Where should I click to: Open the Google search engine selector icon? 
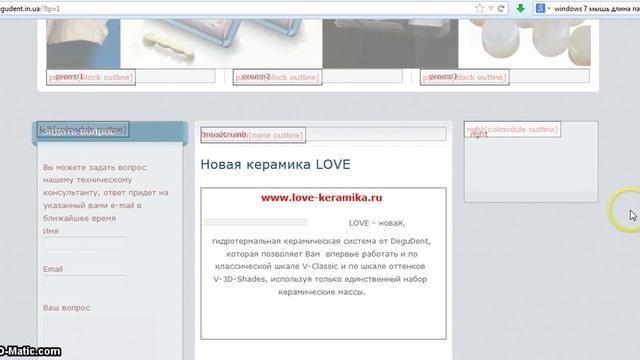[540, 8]
